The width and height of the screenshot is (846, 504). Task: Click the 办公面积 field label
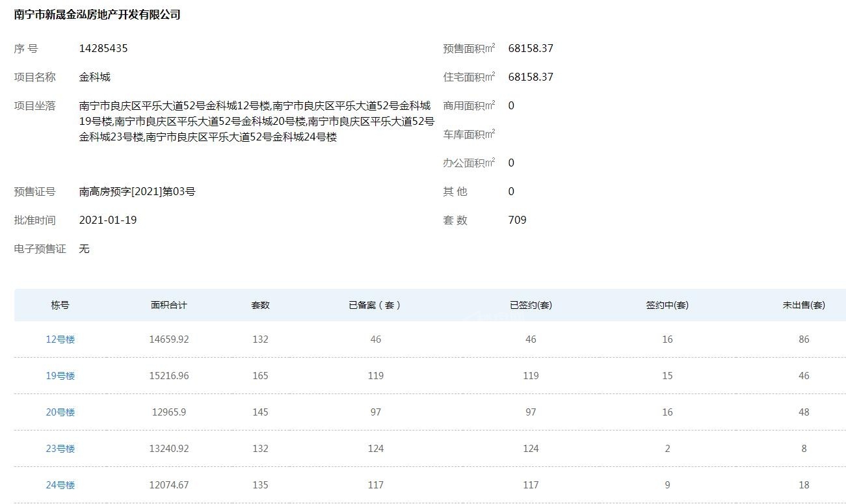coord(469,163)
